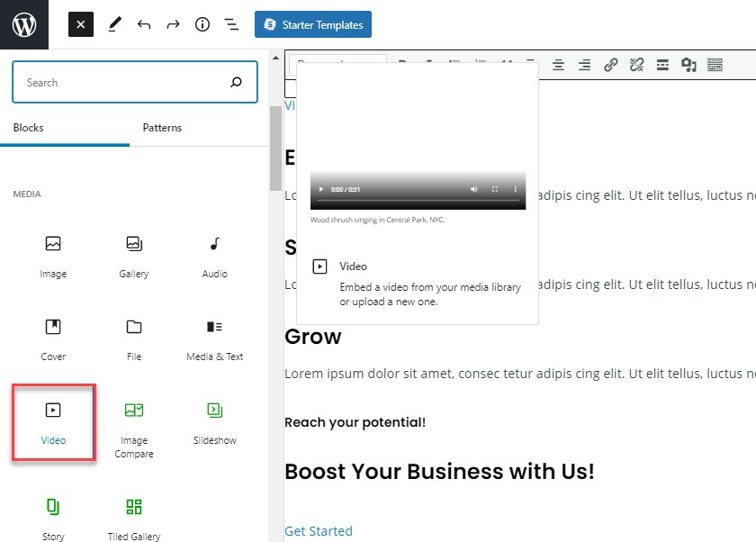Open the List View outline icon
756x542 pixels.
(231, 25)
